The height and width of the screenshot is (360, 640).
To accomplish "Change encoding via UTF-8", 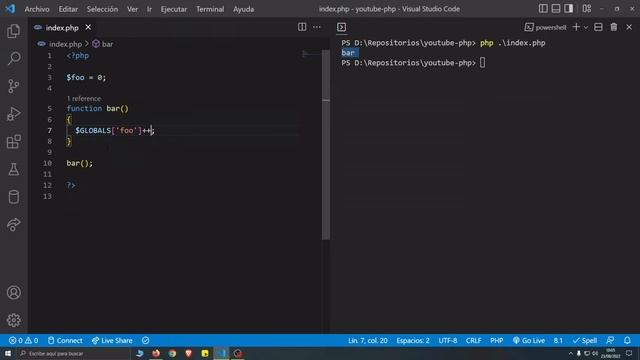I will pos(448,340).
